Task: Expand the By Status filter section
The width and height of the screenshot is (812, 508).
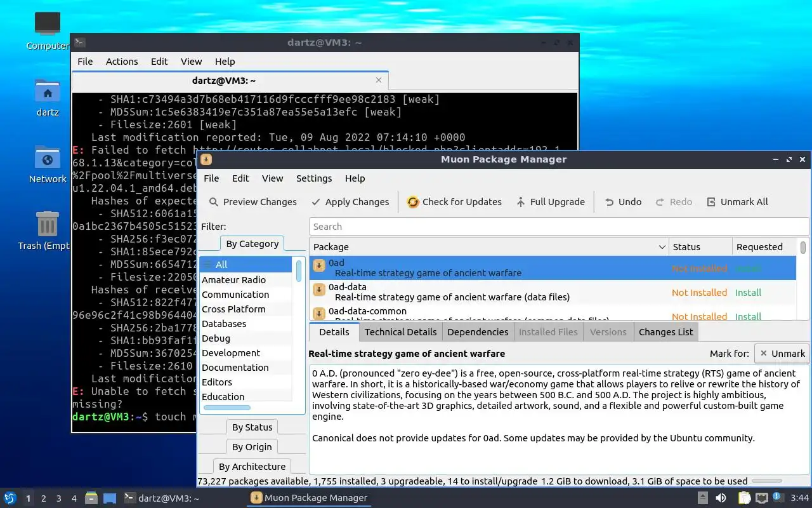Action: 252,427
